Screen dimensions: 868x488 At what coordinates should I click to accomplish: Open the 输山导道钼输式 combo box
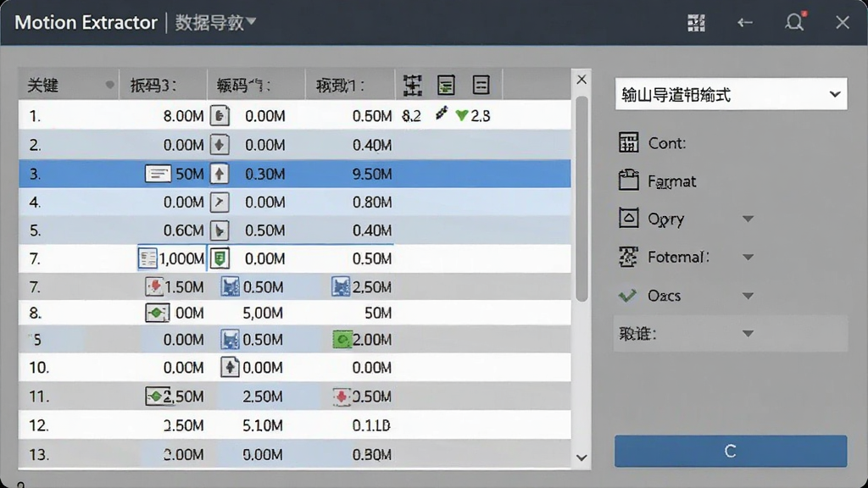pyautogui.click(x=731, y=94)
